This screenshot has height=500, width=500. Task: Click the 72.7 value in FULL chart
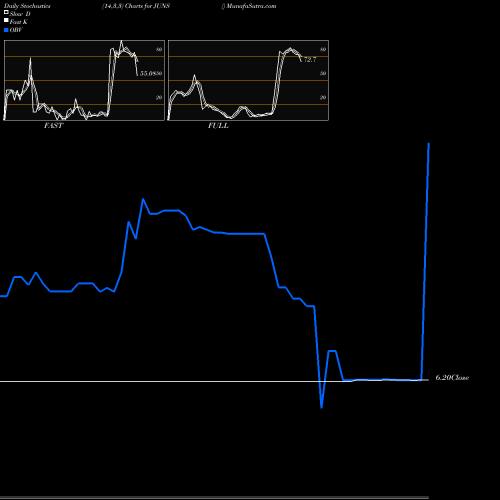point(310,60)
